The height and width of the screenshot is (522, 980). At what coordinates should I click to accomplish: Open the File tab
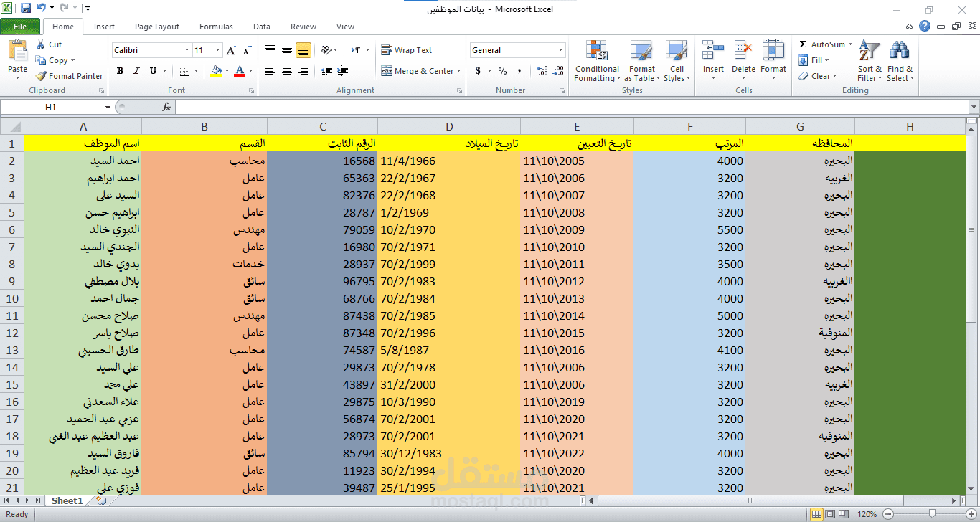(20, 27)
